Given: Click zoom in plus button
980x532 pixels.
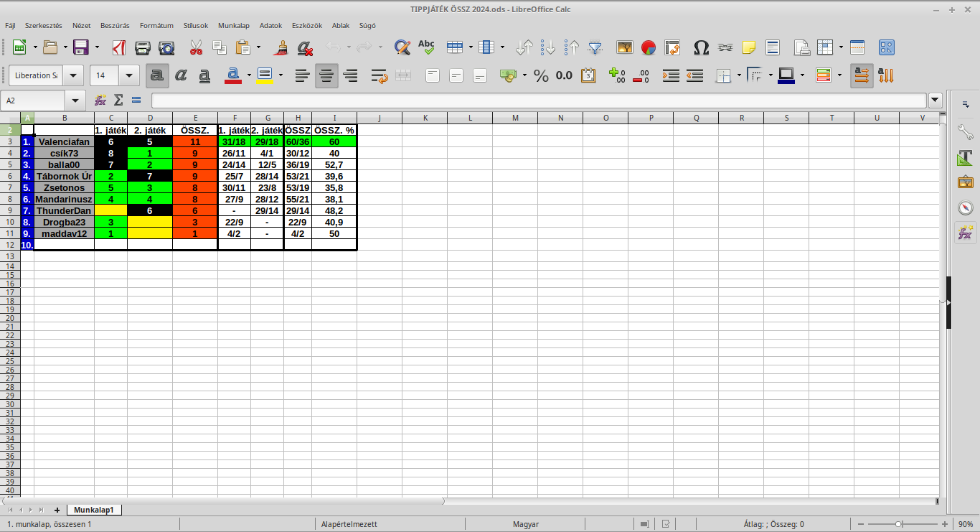Looking at the screenshot, I should pyautogui.click(x=945, y=524).
